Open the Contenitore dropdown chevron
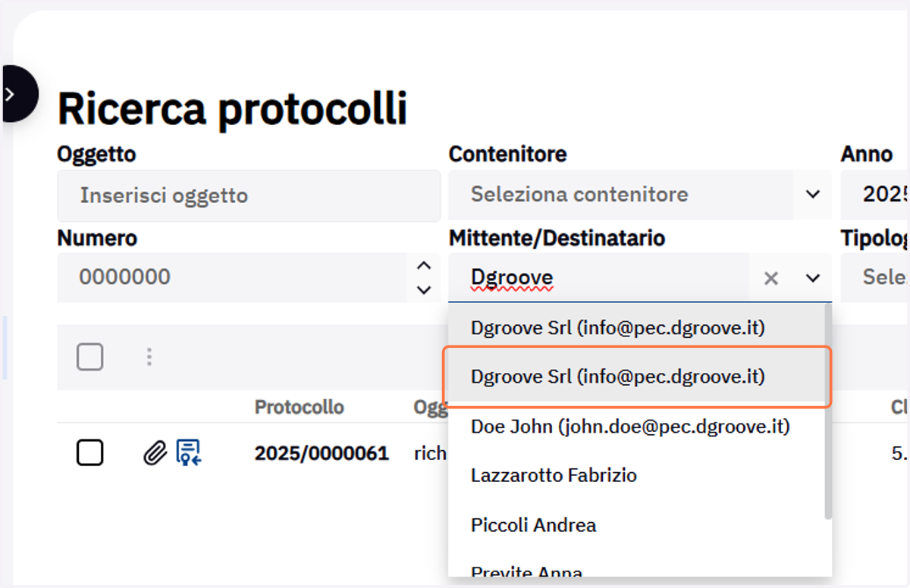This screenshot has width=910, height=588. click(813, 195)
